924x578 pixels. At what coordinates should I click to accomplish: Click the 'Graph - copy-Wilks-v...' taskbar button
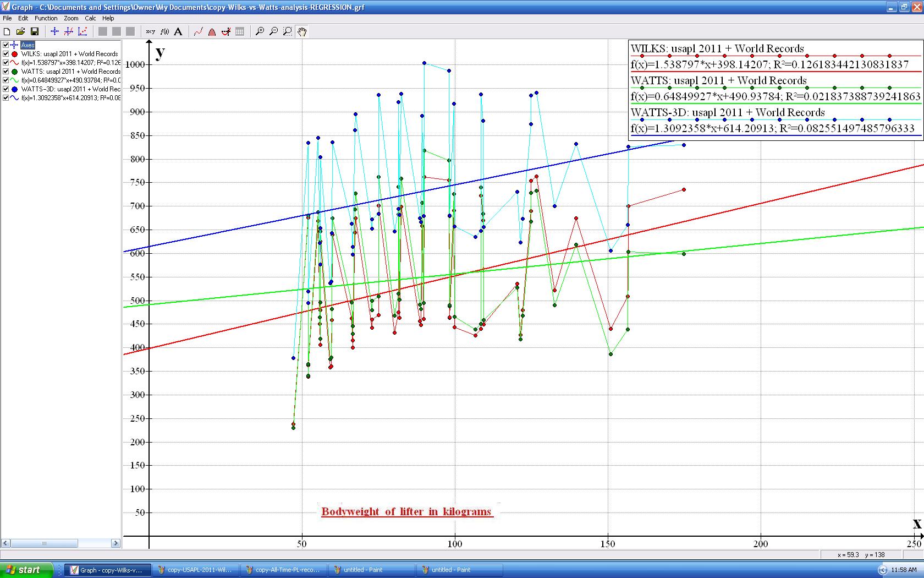[x=107, y=570]
